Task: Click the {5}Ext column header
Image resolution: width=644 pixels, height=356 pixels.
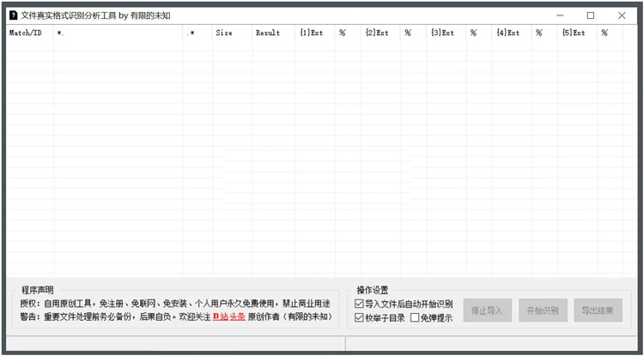Action: 573,33
